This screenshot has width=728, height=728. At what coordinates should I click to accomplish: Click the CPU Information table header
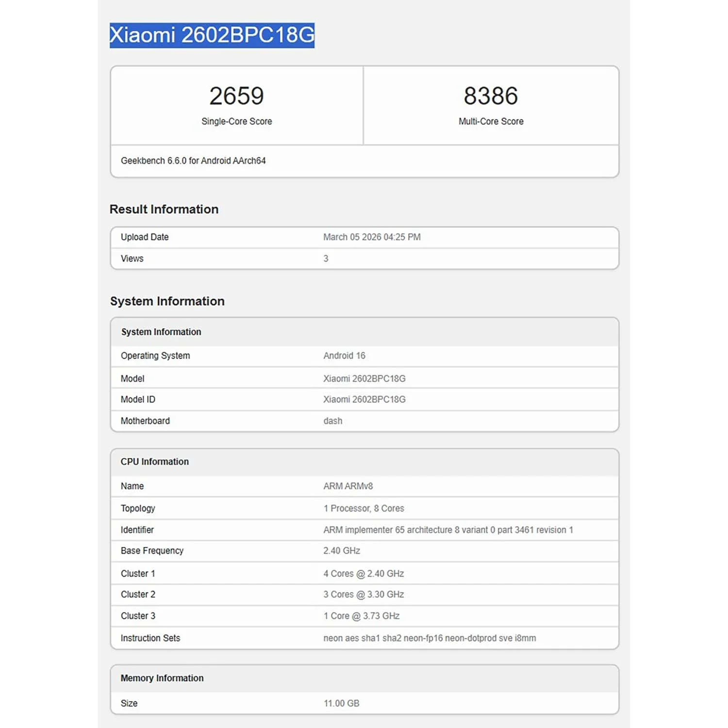coord(155,462)
